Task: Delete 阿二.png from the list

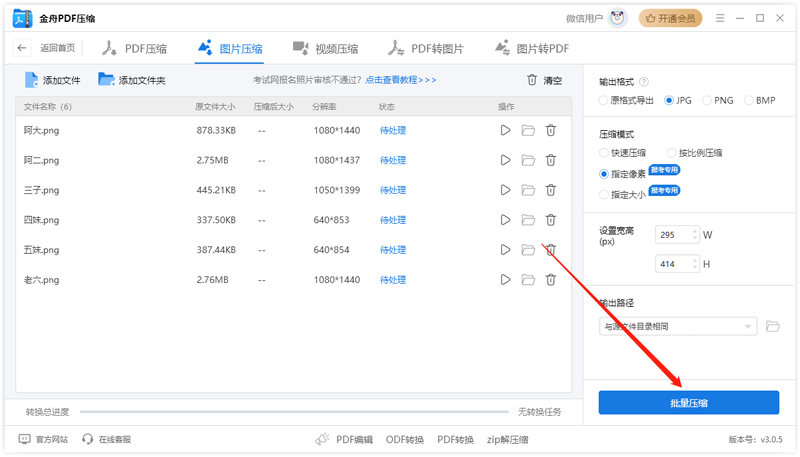Action: click(551, 160)
